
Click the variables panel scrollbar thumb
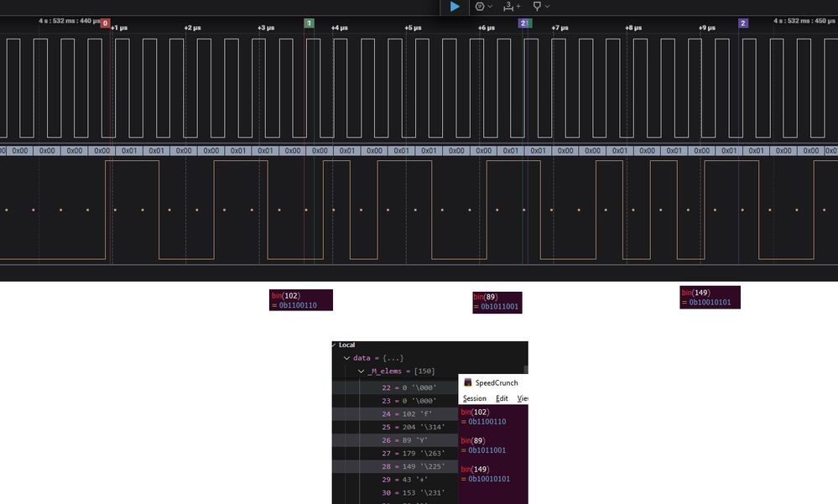point(526,369)
